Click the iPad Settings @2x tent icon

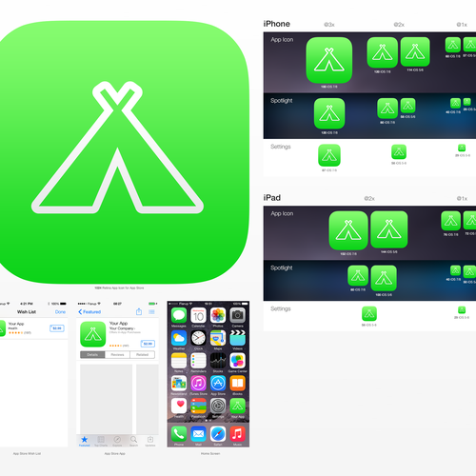tap(369, 314)
